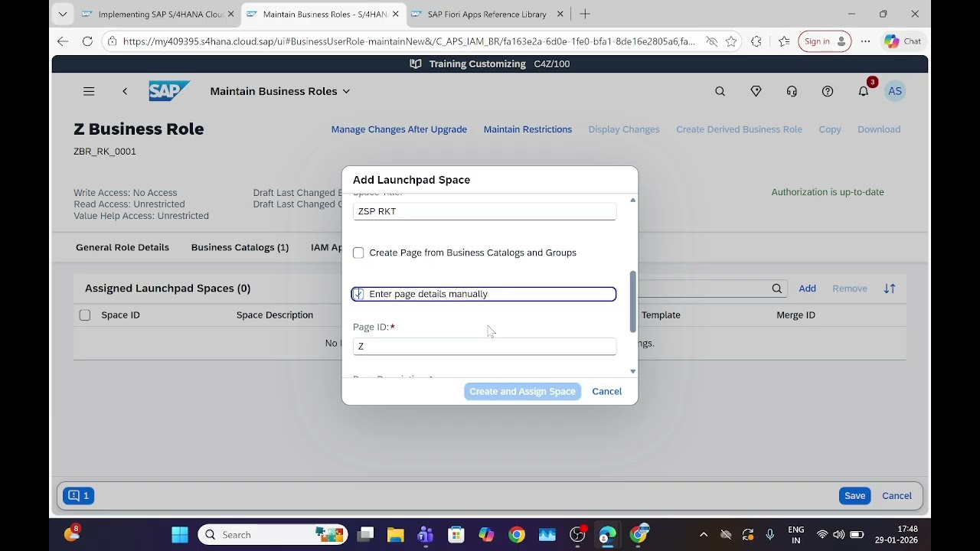The image size is (980, 551).
Task: Bookmark this page with the star icon
Action: pos(731,41)
